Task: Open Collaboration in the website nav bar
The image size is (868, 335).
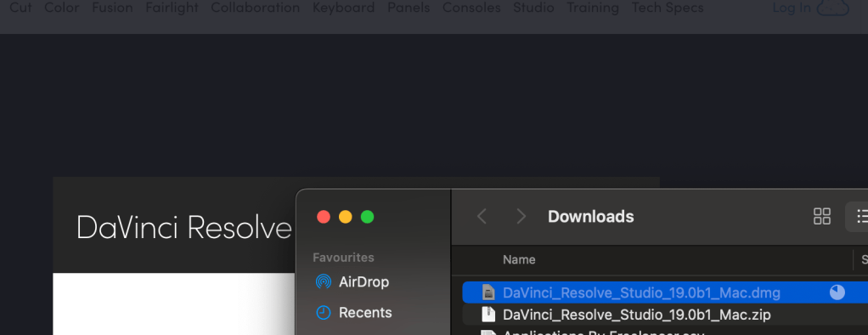Action: (x=255, y=7)
